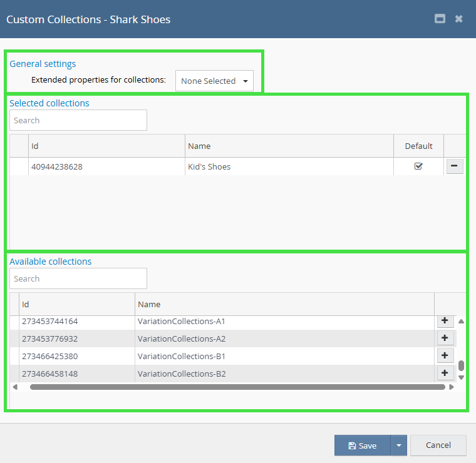Add VariationCollections-A2 with its plus button
The image size is (476, 463).
point(445,338)
